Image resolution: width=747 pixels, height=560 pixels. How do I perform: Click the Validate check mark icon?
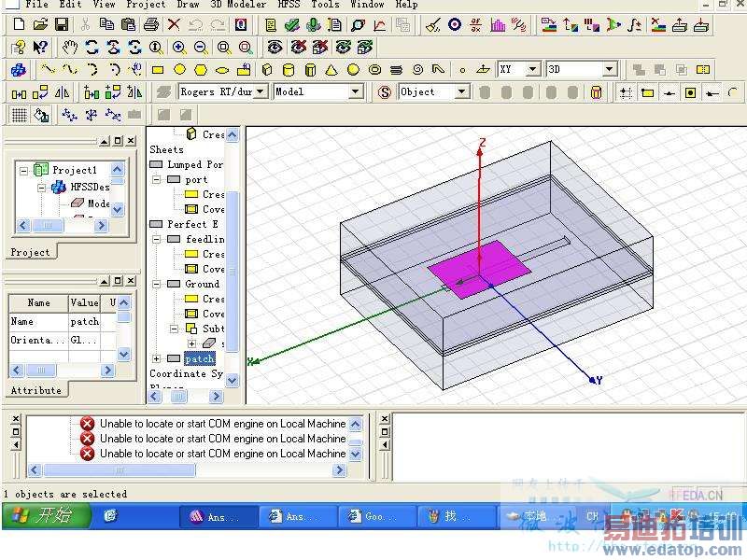[x=292, y=24]
